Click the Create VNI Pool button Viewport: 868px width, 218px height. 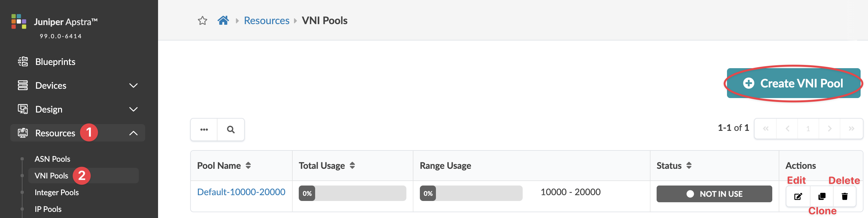coord(793,83)
